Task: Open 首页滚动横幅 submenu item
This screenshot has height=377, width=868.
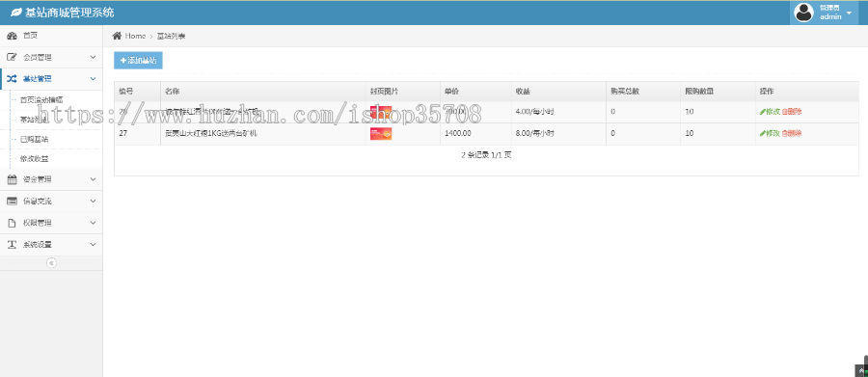Action: (41, 100)
